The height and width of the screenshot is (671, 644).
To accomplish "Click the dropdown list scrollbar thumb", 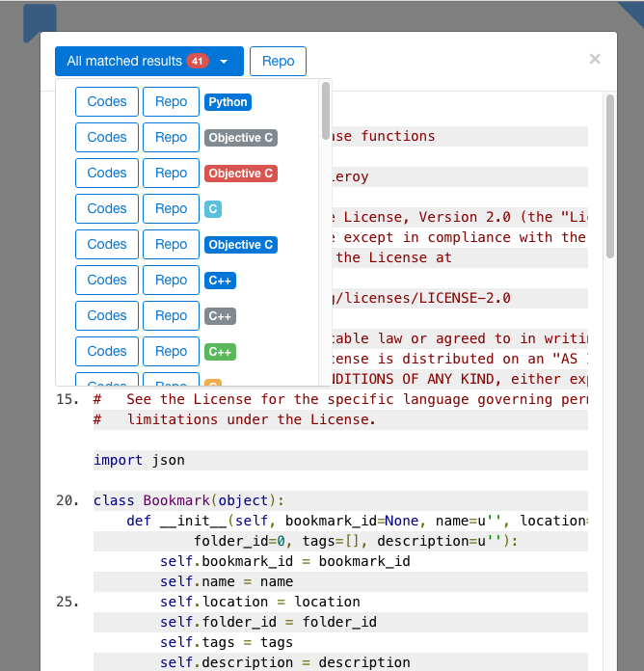I will 326,111.
